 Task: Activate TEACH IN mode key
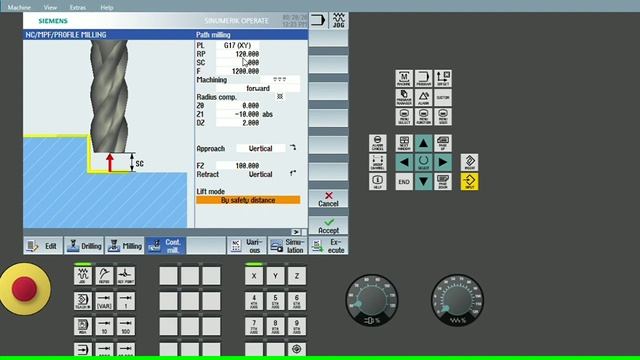tap(83, 301)
